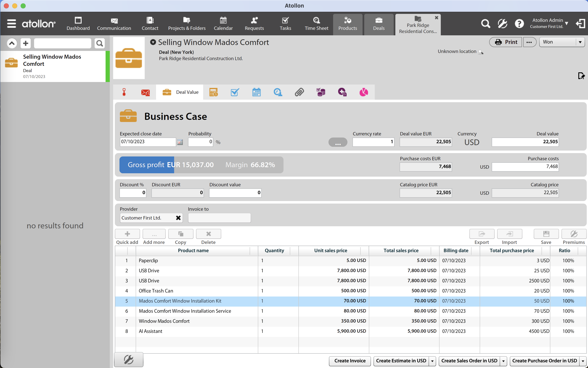
Task: Open the attachments paperclip tab
Action: pyautogui.click(x=299, y=92)
